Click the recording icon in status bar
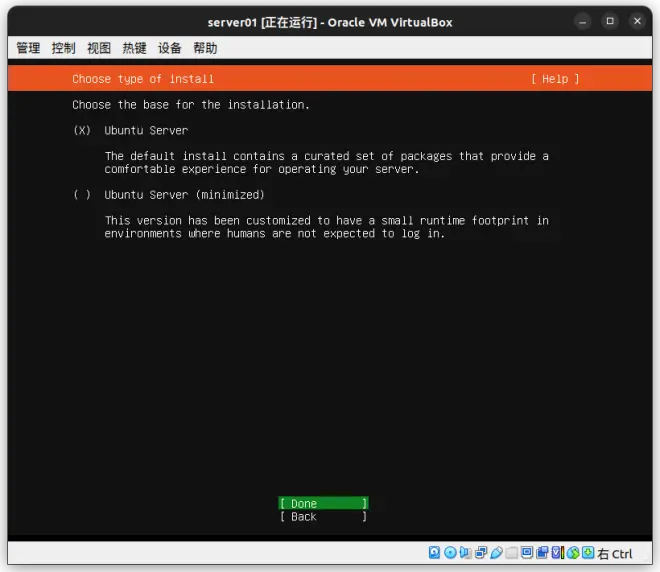660x572 pixels. (x=542, y=553)
